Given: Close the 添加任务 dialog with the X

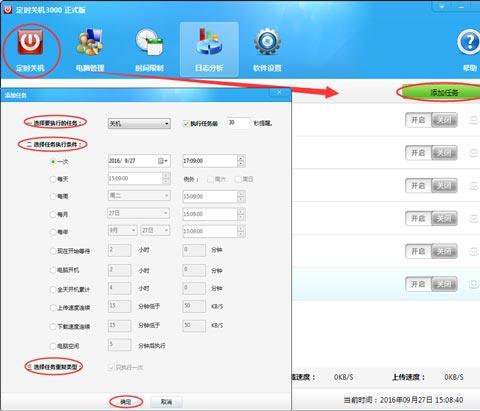Looking at the screenshot, I should [x=279, y=92].
